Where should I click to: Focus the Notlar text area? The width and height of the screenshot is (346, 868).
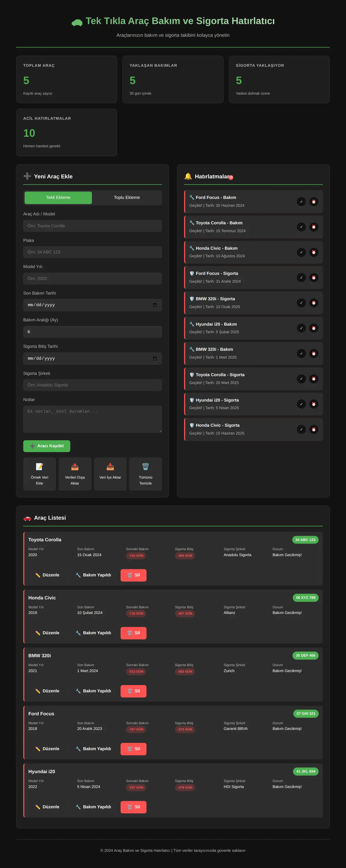[x=93, y=419]
